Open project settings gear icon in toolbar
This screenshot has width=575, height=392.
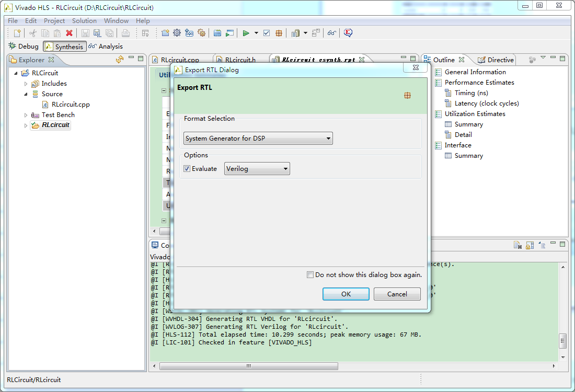(177, 33)
